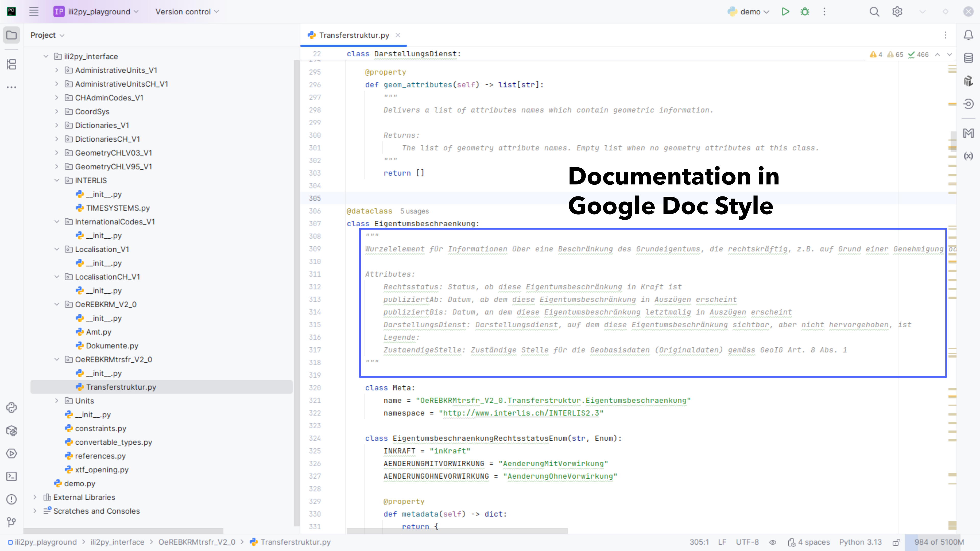Open Search Everywhere magnifier
This screenshot has width=980, height=551.
(x=874, y=12)
